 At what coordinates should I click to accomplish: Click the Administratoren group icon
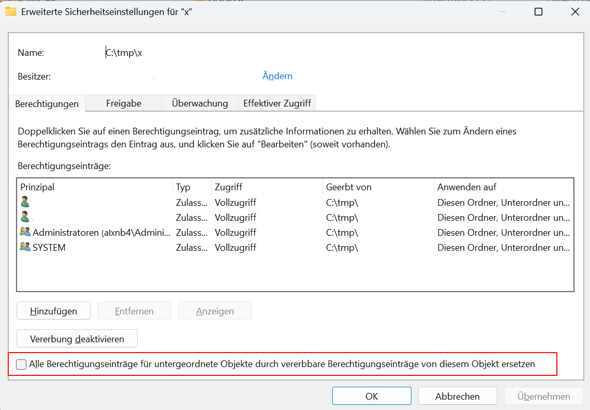(x=25, y=232)
